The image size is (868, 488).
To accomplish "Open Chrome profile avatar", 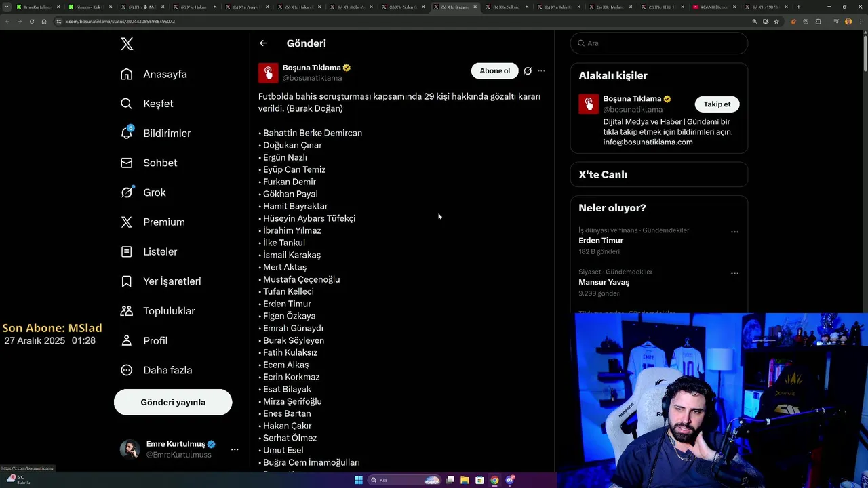I will (848, 22).
